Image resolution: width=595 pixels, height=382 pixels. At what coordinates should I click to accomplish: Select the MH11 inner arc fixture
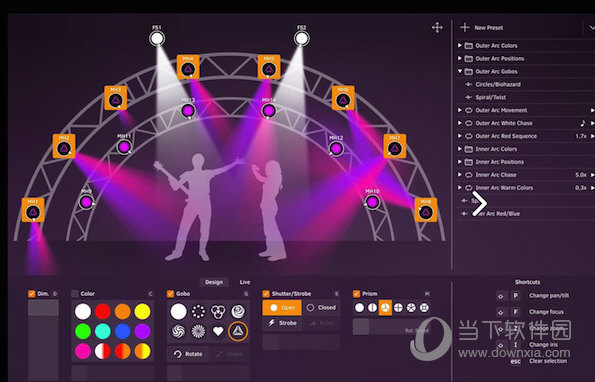pos(124,147)
